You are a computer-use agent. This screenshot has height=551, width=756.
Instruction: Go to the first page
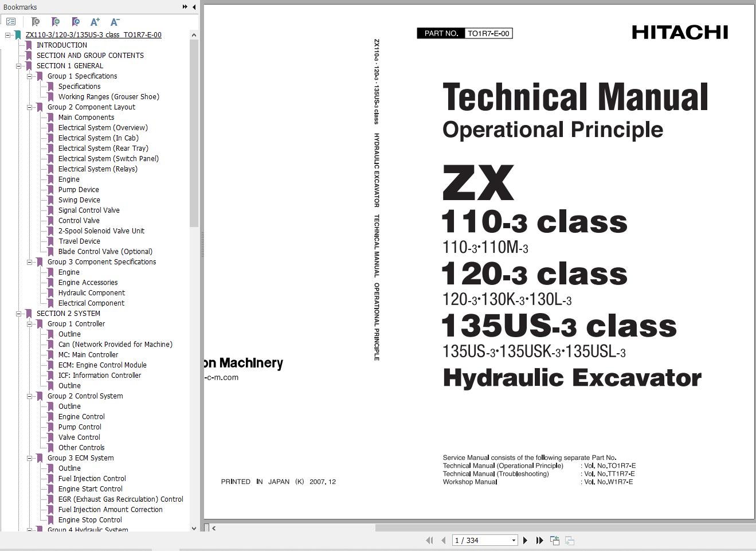[429, 540]
